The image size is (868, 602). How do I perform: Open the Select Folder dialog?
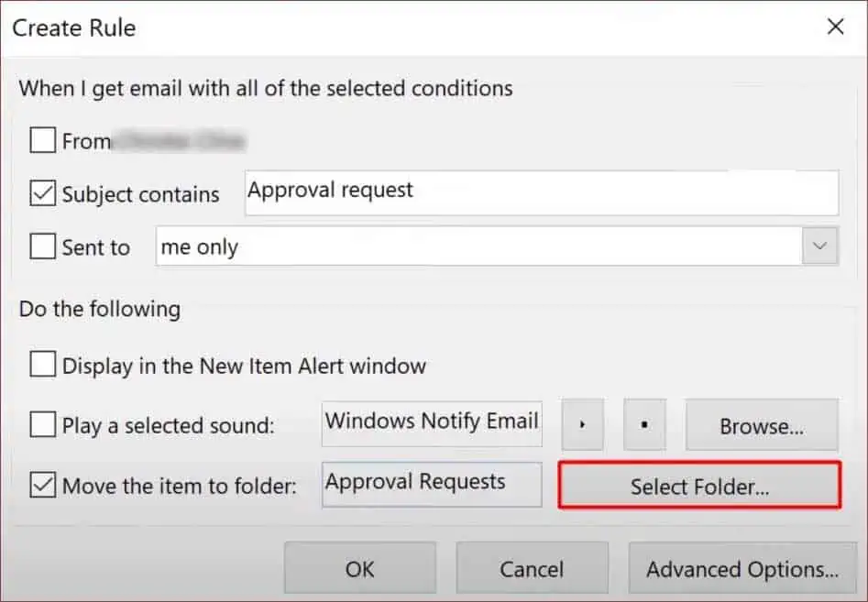point(699,486)
